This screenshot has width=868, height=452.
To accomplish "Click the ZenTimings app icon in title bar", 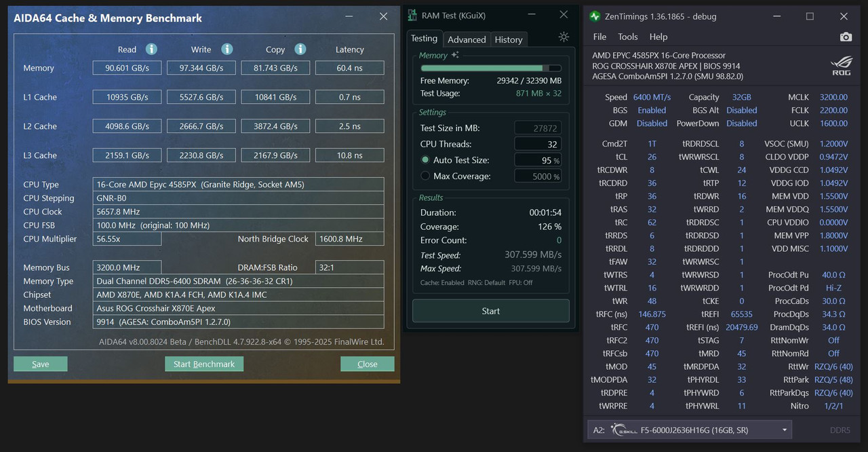I will point(595,16).
